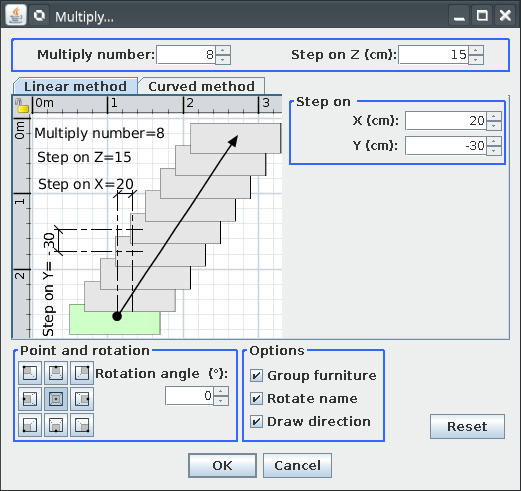Disable the Draw direction checkbox

coord(256,422)
